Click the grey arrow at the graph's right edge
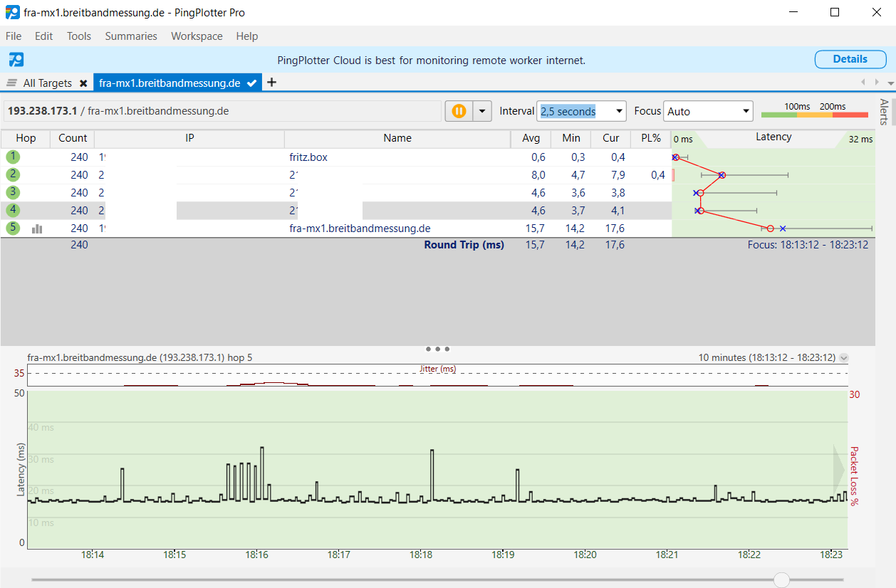896x588 pixels. coord(839,470)
